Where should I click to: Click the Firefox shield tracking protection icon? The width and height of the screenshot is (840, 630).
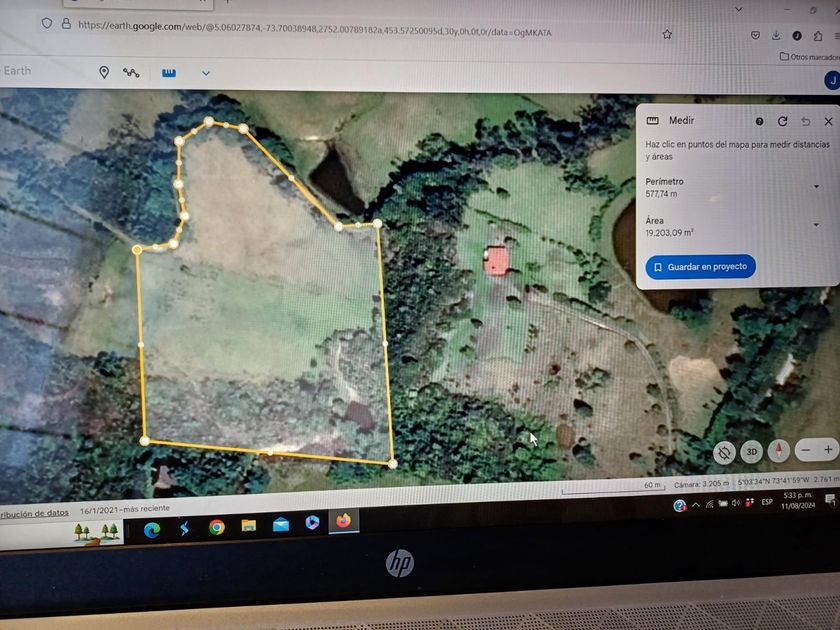(x=47, y=23)
